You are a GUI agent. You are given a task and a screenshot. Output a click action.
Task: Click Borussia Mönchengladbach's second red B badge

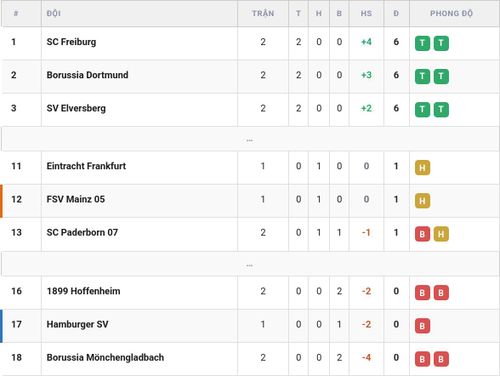click(441, 359)
